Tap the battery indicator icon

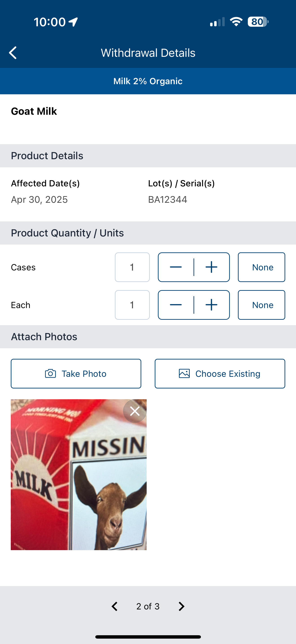coord(258,22)
